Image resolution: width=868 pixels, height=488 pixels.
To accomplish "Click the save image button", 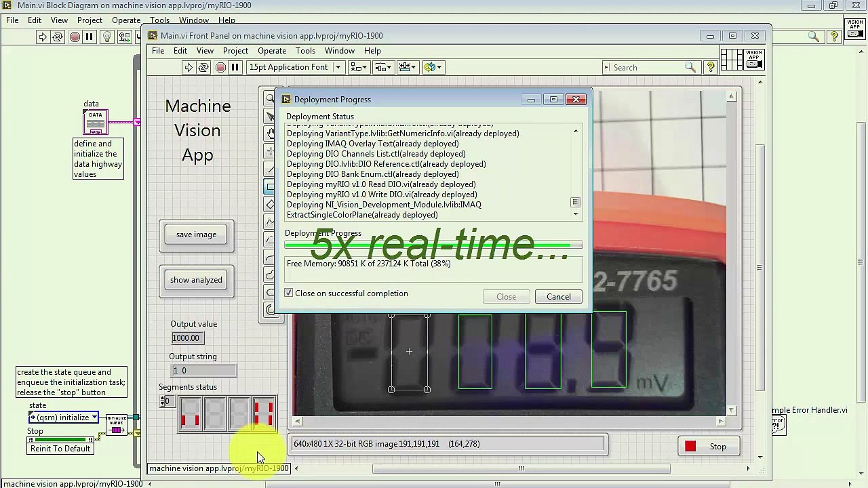I will coord(196,235).
